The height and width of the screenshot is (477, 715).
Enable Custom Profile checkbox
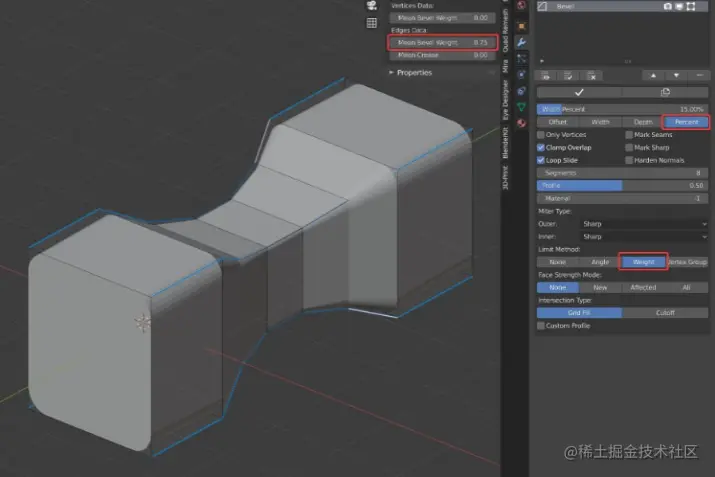click(x=541, y=326)
